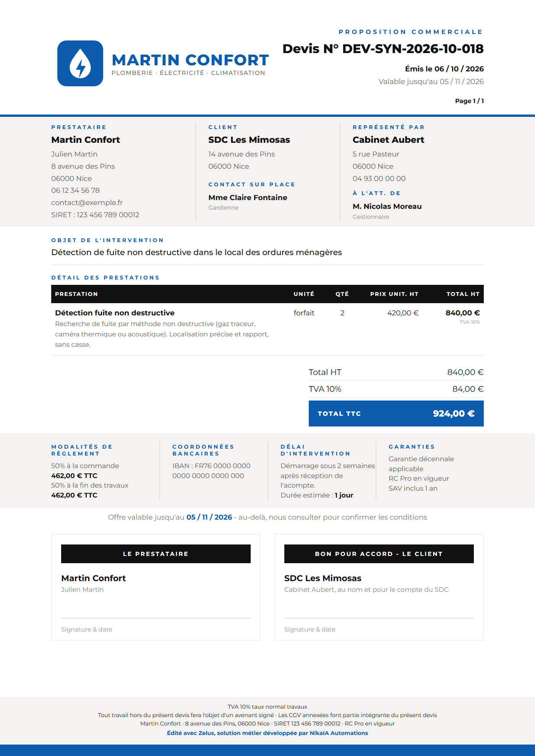The height and width of the screenshot is (756, 535).
Task: Select the intervention description about "Détection de fuite"
Action: [x=196, y=252]
